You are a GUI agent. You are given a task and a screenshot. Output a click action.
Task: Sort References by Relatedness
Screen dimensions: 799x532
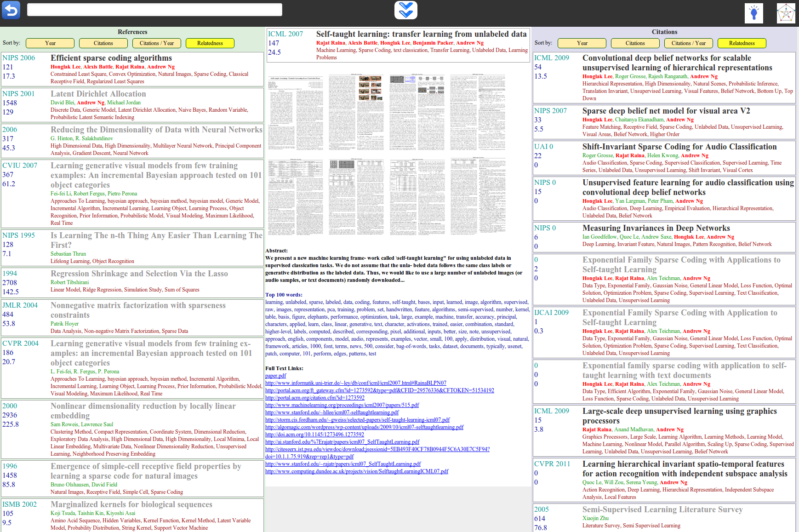coord(210,43)
